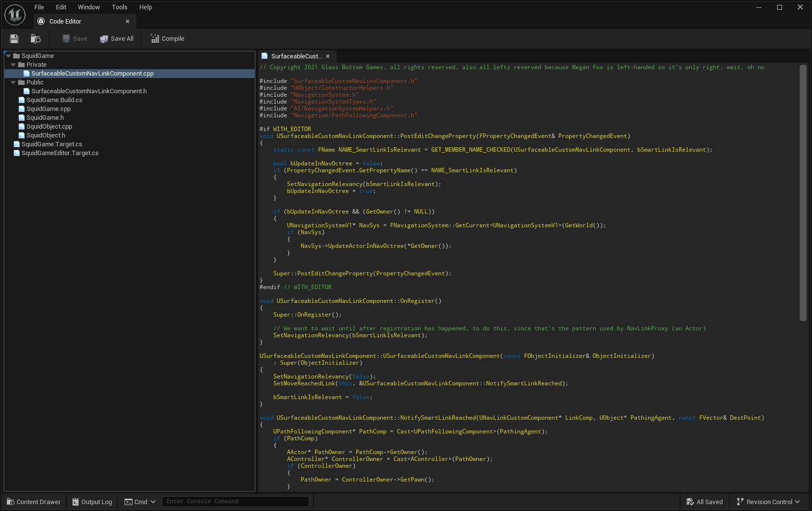Viewport: 812px width, 511px height.
Task: Open the Cmd type dropdown
Action: 140,502
